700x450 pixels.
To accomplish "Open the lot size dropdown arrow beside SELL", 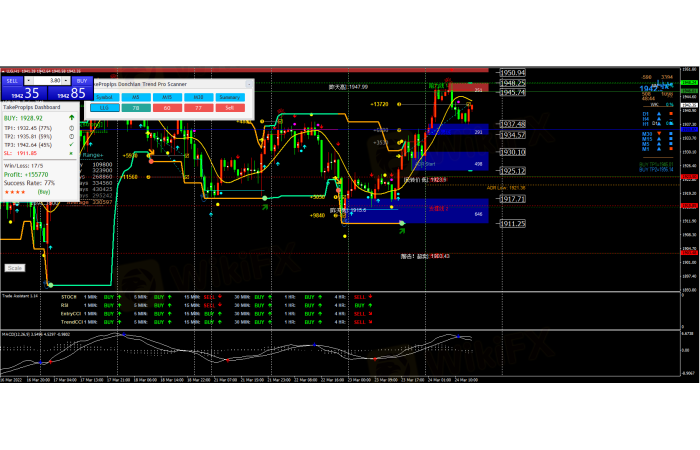I will [28, 78].
